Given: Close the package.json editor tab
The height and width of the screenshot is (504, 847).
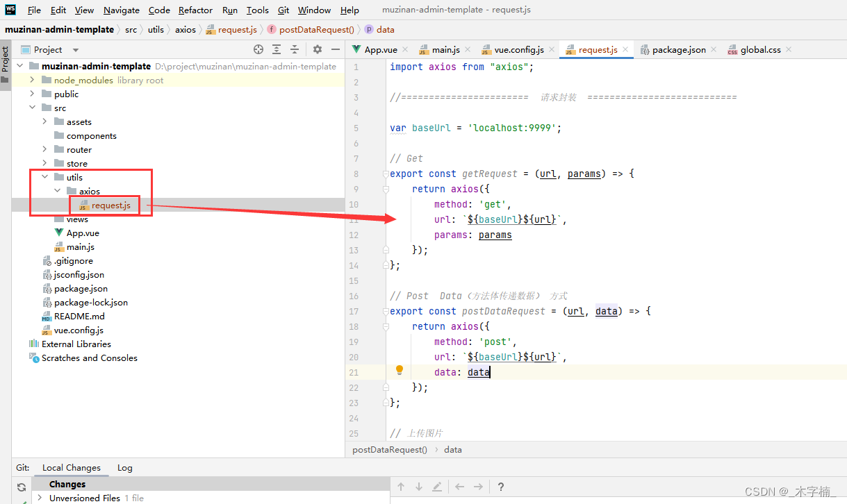Looking at the screenshot, I should 714,50.
